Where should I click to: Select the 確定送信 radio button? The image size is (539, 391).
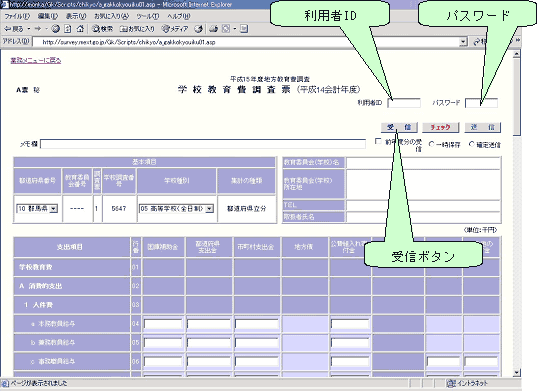472,144
